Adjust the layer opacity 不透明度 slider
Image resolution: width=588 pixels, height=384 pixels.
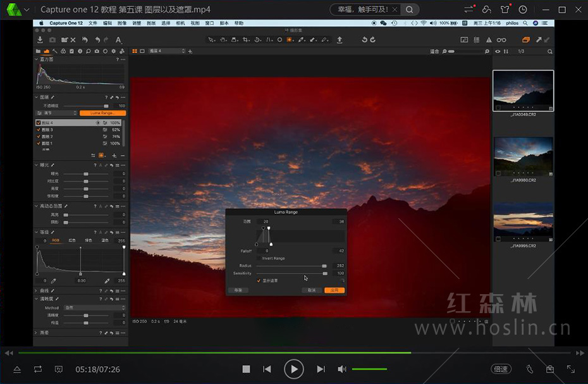click(x=106, y=106)
